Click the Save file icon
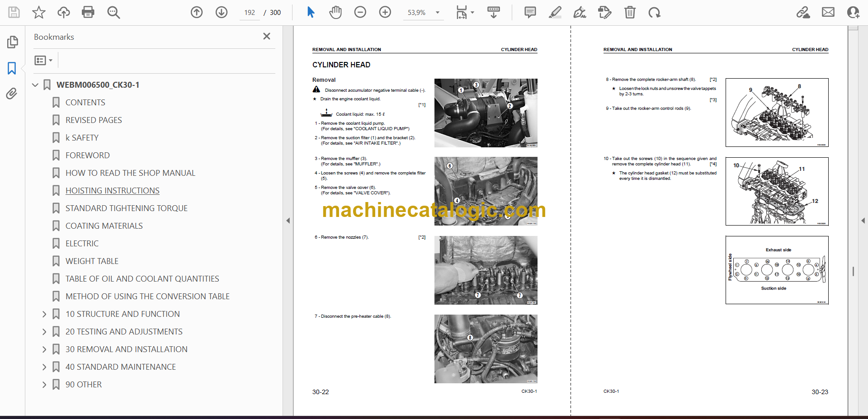This screenshot has width=868, height=419. click(14, 12)
